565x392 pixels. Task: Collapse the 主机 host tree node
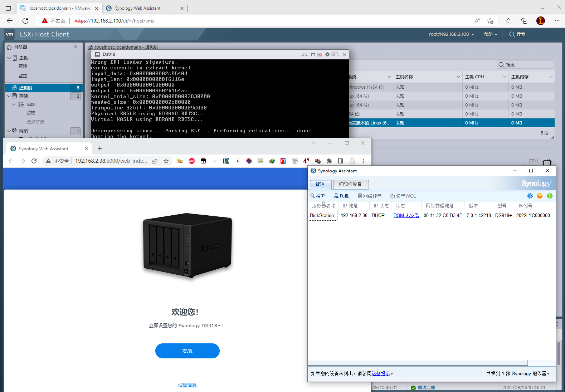tap(9, 58)
